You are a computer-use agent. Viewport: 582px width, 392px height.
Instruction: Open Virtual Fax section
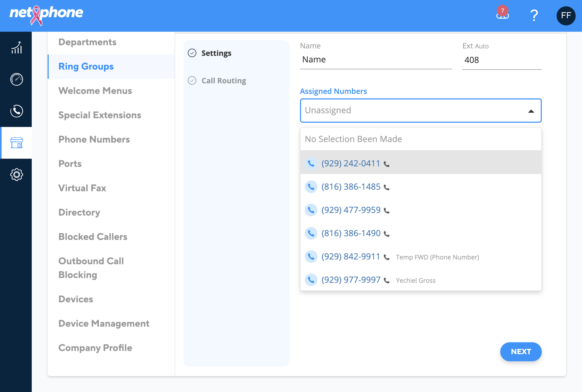pyautogui.click(x=82, y=188)
